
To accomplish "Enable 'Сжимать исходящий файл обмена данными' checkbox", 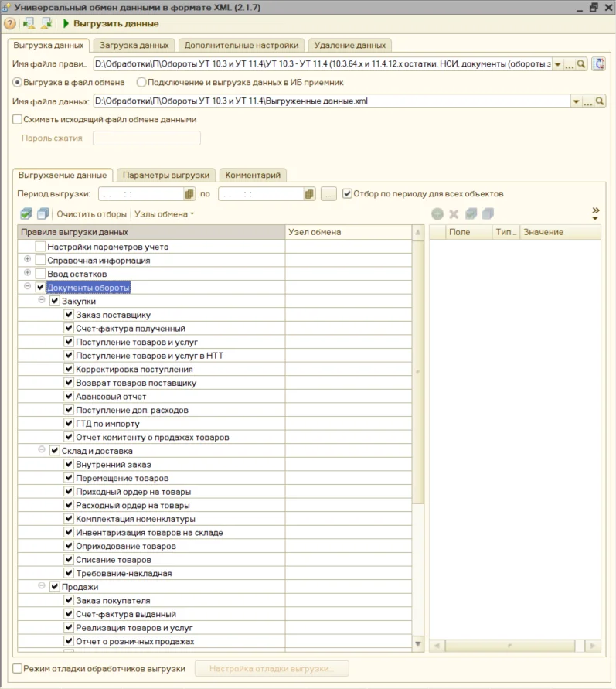I will coord(18,120).
